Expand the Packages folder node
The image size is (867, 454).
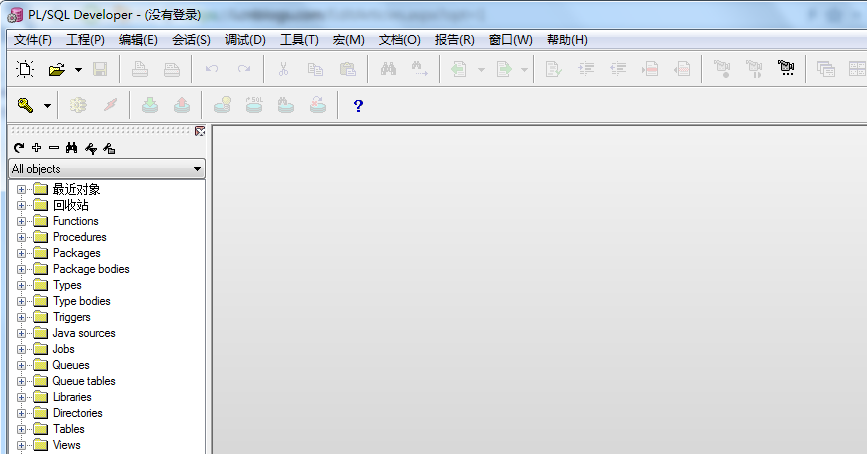tap(21, 253)
